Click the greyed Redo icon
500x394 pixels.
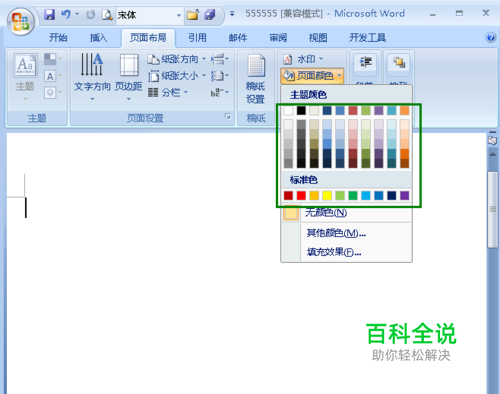tap(90, 15)
